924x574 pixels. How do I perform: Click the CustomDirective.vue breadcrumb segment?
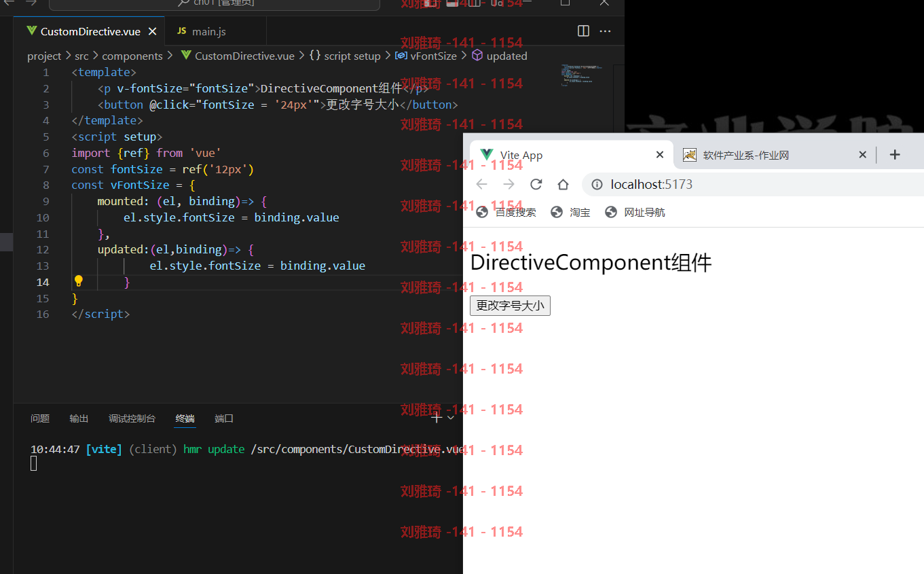[238, 56]
